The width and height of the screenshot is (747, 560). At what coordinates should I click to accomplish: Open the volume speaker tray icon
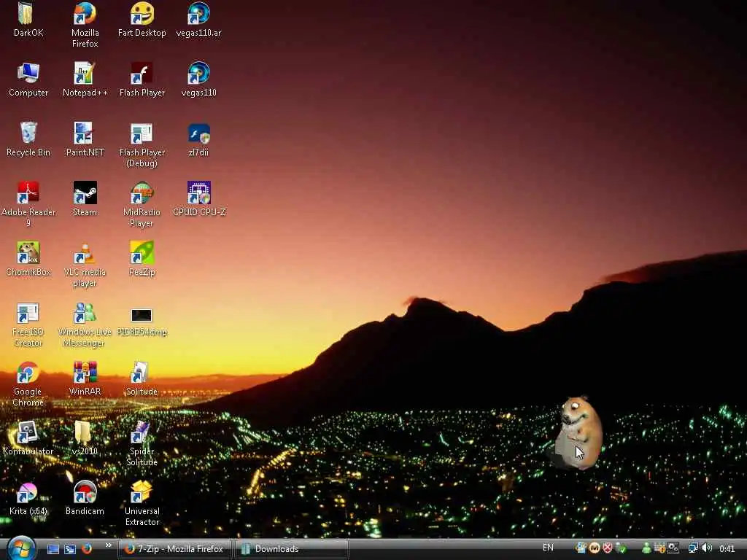[x=707, y=548]
